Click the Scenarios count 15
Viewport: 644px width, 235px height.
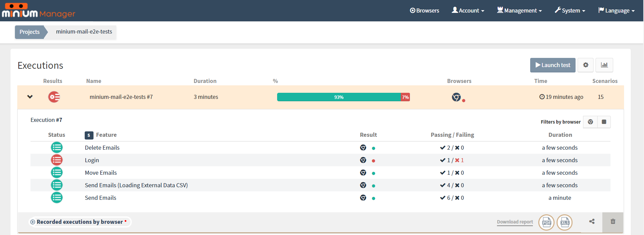point(601,97)
